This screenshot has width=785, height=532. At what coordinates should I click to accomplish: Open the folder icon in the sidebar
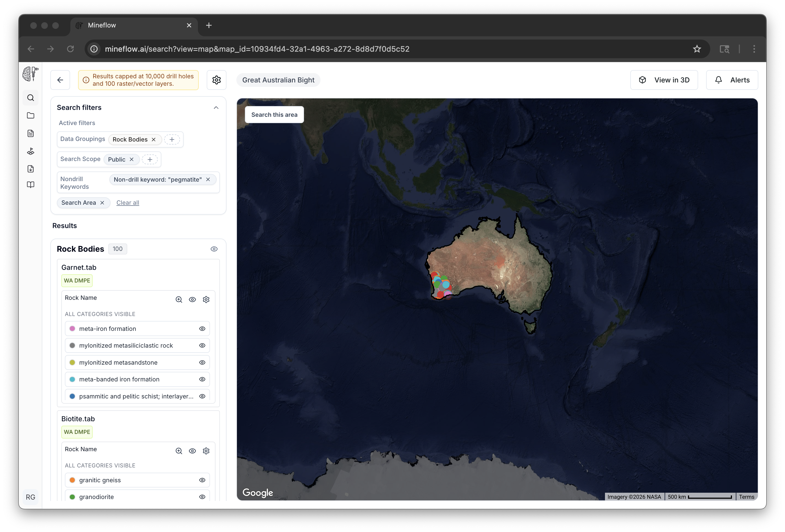pyautogui.click(x=31, y=115)
